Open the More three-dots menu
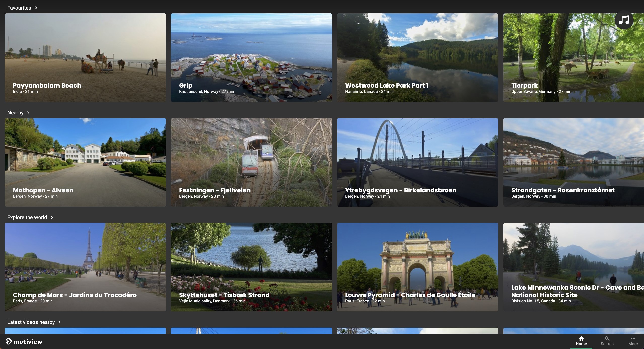Viewport: 644px width, 349px height. point(633,339)
